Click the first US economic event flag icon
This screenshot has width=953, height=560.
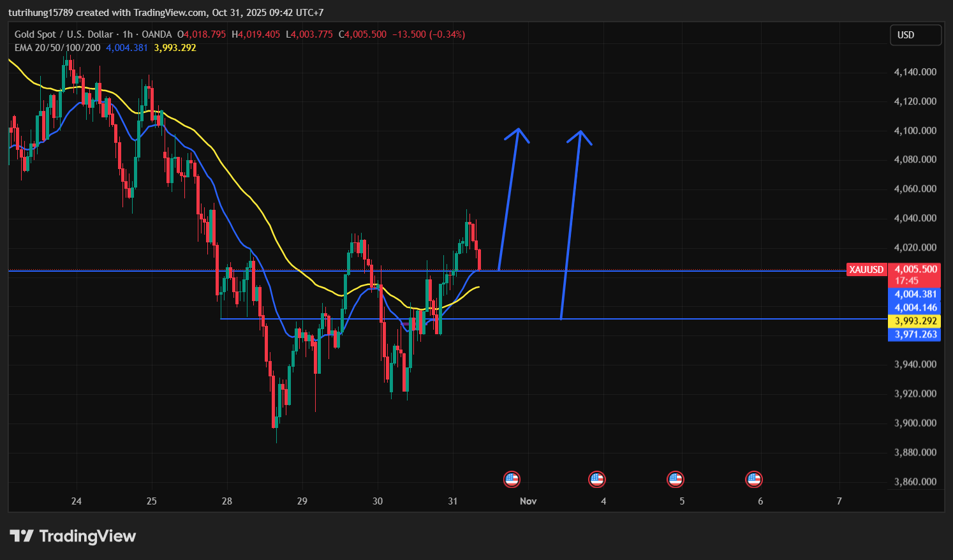pyautogui.click(x=512, y=479)
